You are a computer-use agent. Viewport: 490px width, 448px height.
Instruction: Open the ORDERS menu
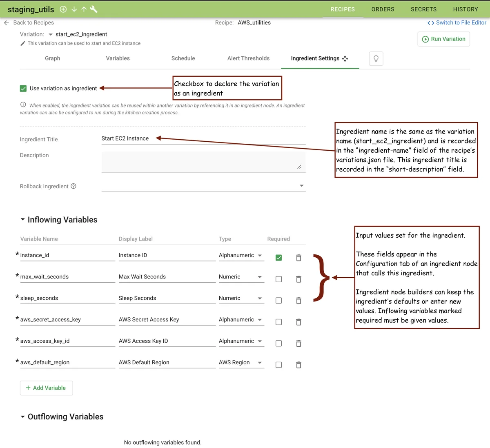pos(383,9)
